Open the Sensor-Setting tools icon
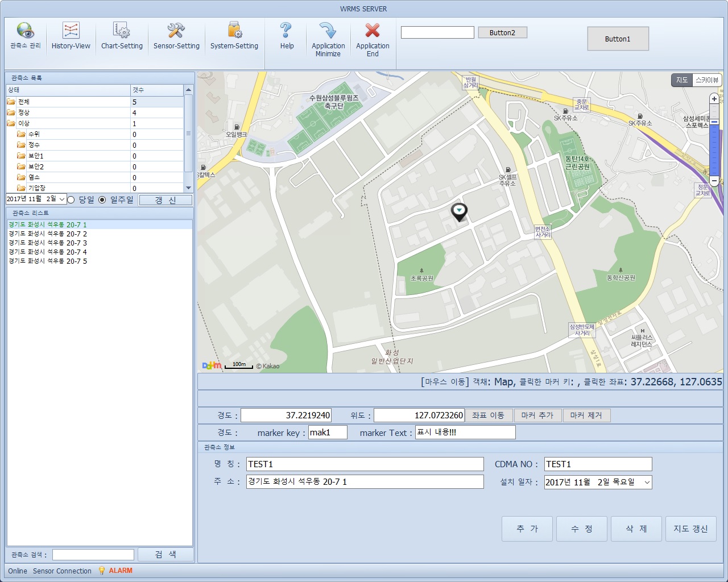Screen dimensions: 728x582 [176, 35]
